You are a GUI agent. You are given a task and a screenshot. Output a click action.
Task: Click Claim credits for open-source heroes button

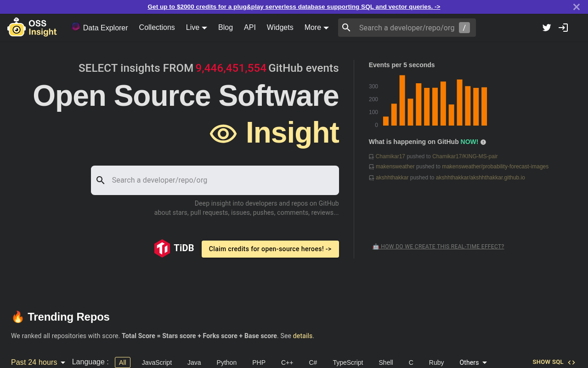pyautogui.click(x=270, y=249)
